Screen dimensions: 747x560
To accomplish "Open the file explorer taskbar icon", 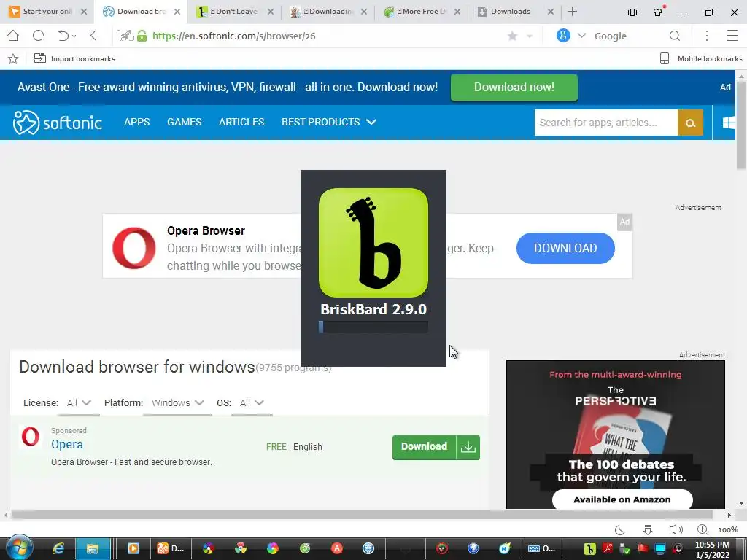I will 93,548.
